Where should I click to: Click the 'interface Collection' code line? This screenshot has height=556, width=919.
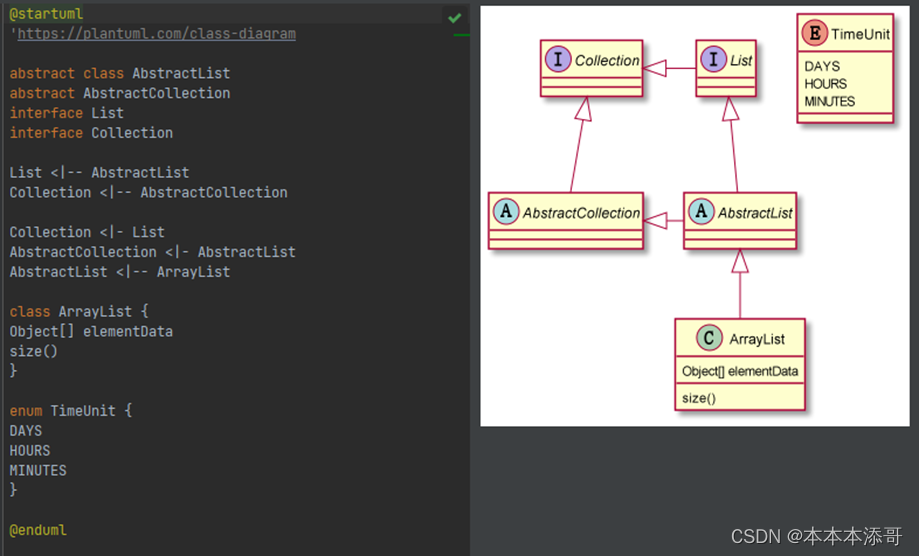click(x=91, y=133)
